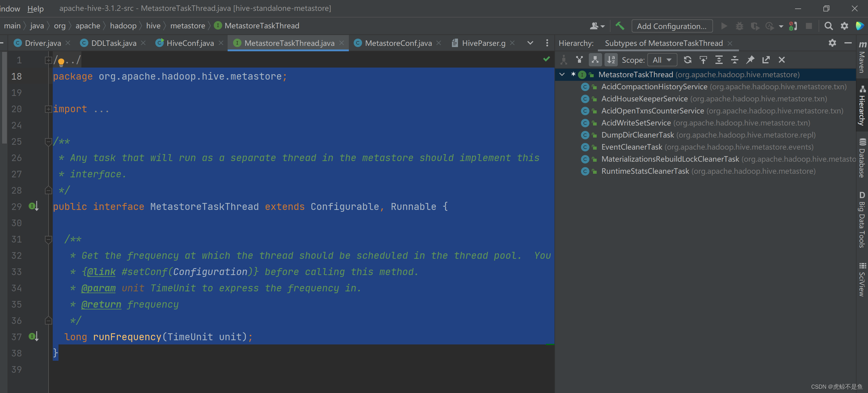Click the Run play icon
The width and height of the screenshot is (868, 393).
[724, 26]
